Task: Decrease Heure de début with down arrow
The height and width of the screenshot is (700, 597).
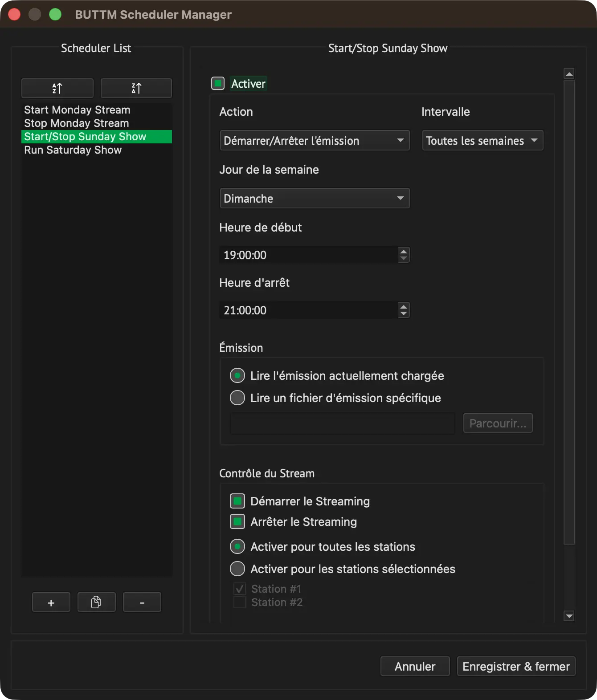Action: [x=404, y=259]
